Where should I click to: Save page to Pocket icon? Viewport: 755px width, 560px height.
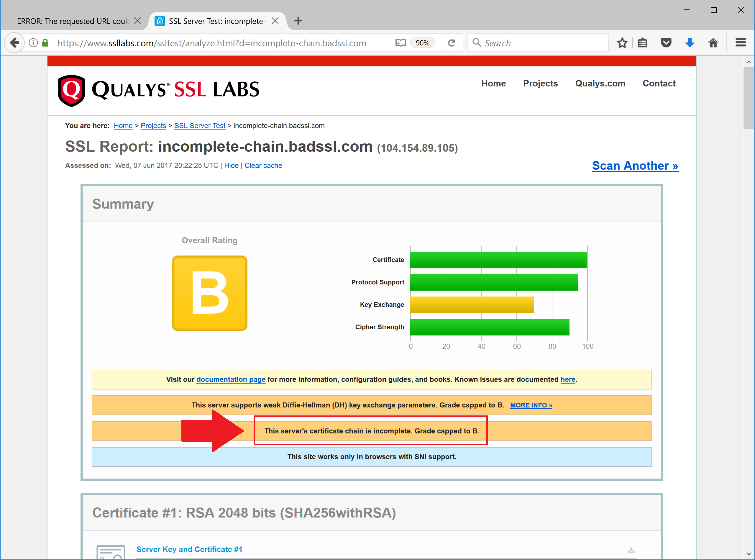pos(666,43)
